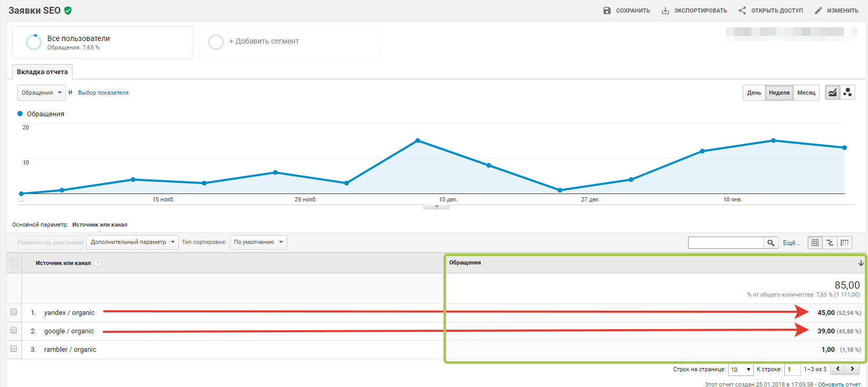Image resolution: width=868 pixels, height=387 pixels.
Task: Switch to line chart view icon
Action: pos(832,93)
